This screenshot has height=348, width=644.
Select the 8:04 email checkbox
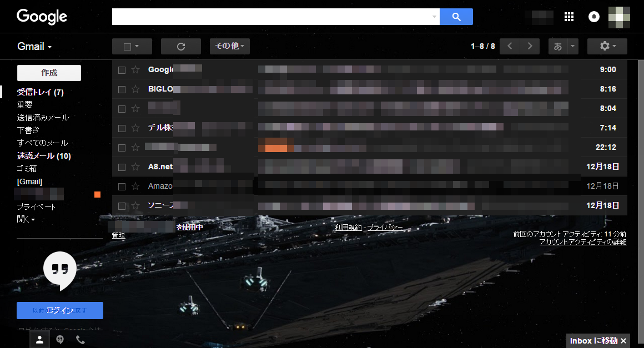(x=122, y=109)
